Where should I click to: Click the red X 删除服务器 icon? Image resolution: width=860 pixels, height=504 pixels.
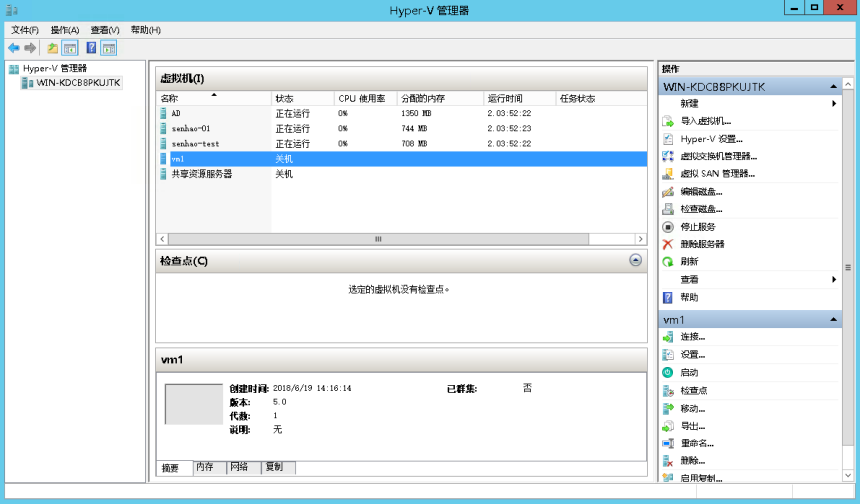tap(667, 244)
